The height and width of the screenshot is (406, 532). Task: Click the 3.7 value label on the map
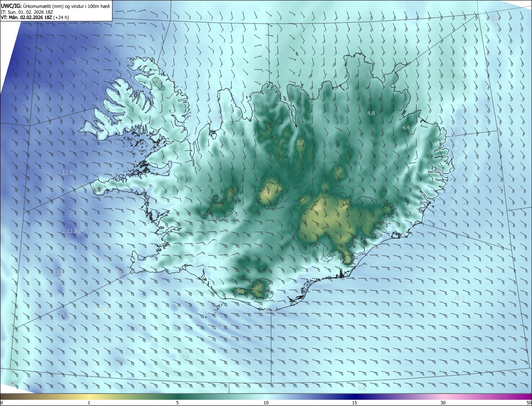tap(300, 142)
